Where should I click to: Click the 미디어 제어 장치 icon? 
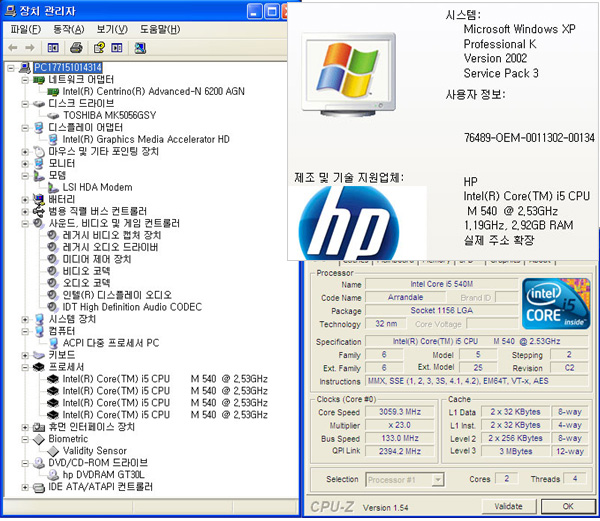coord(52,259)
